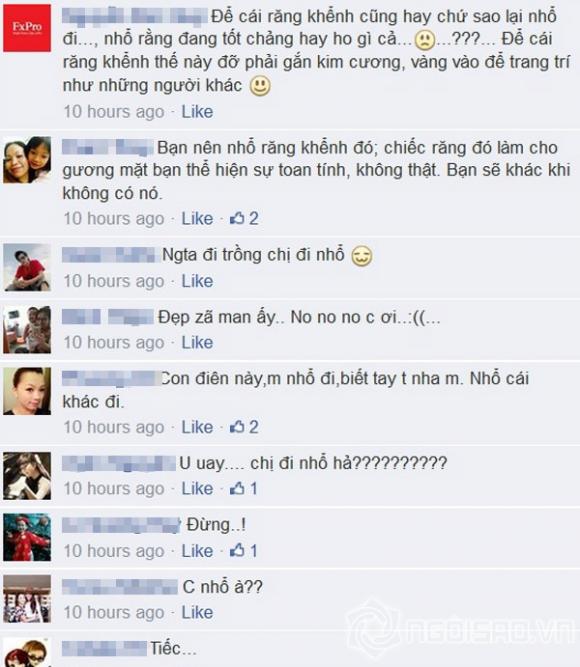Screen dimensions: 580x667
Task: Like the 'C nhổ à??' comment
Action: (x=197, y=613)
